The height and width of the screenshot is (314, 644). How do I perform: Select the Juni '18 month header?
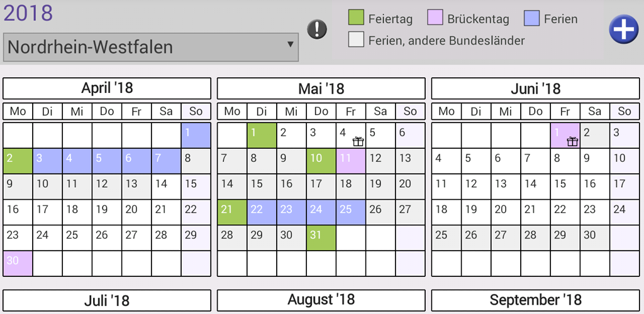tap(536, 88)
